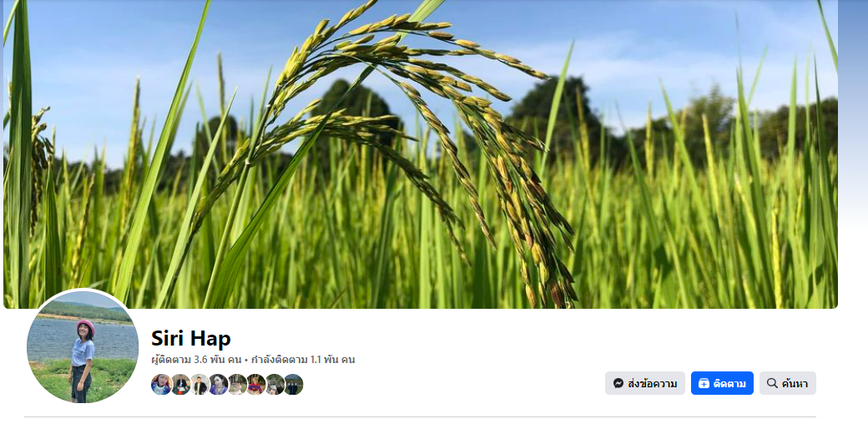Follow Siri Hap using blue ติดตาม button
This screenshot has width=868, height=424.
point(722,383)
